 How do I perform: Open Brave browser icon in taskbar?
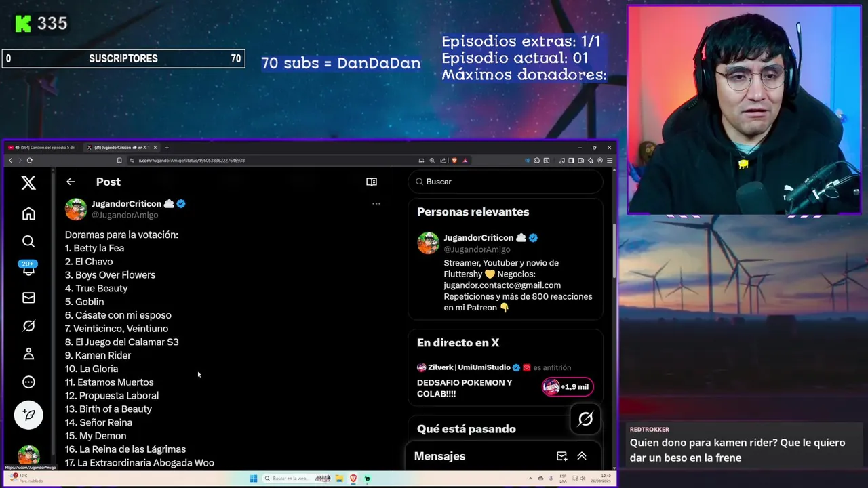353,479
